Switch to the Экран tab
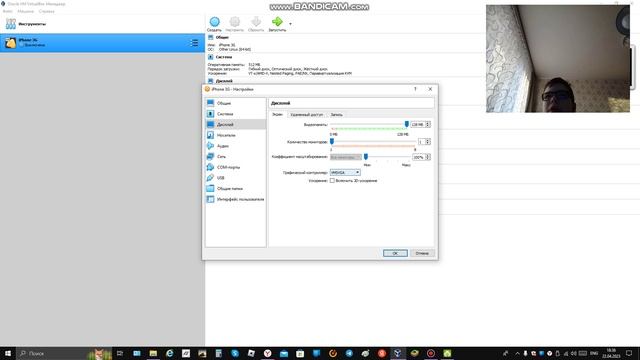 [x=277, y=115]
